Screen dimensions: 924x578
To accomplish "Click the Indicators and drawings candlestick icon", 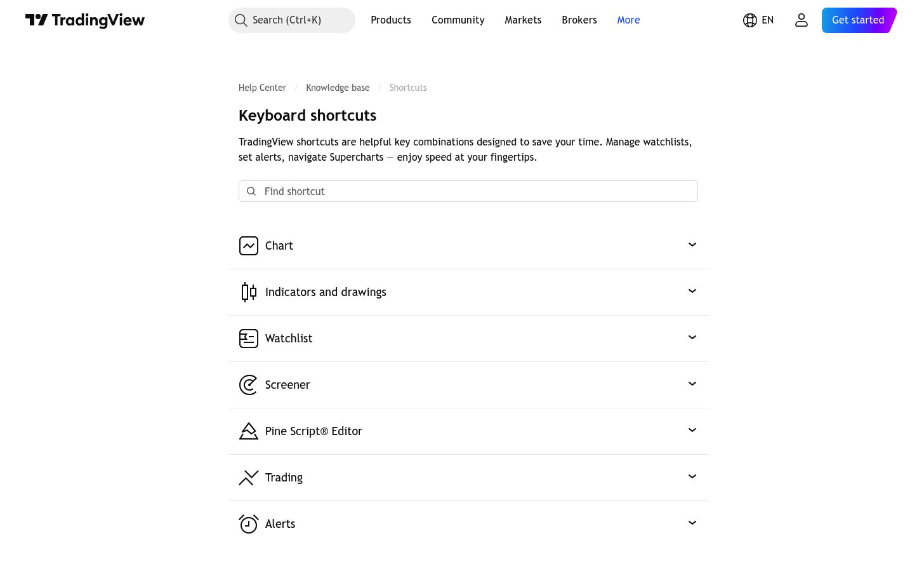I will (x=249, y=292).
